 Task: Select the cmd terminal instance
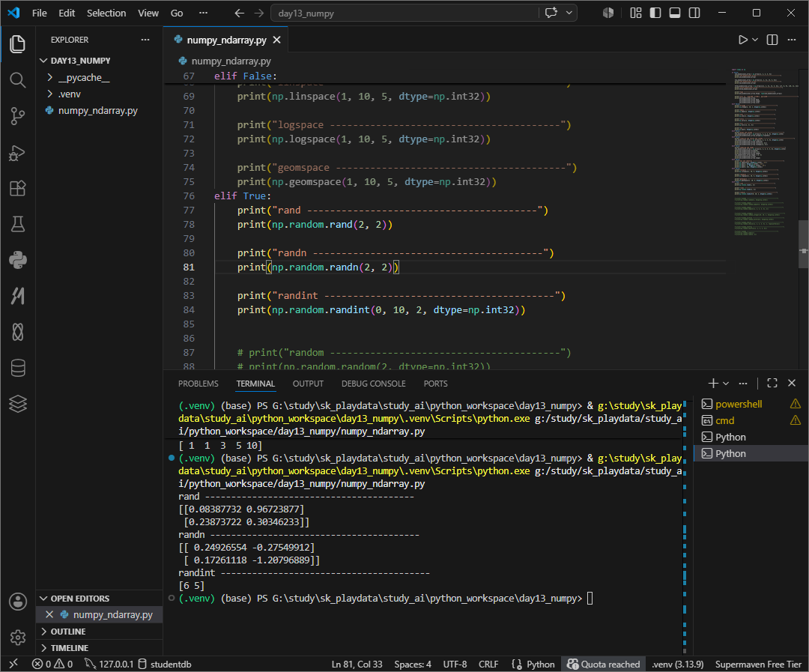tap(751, 420)
